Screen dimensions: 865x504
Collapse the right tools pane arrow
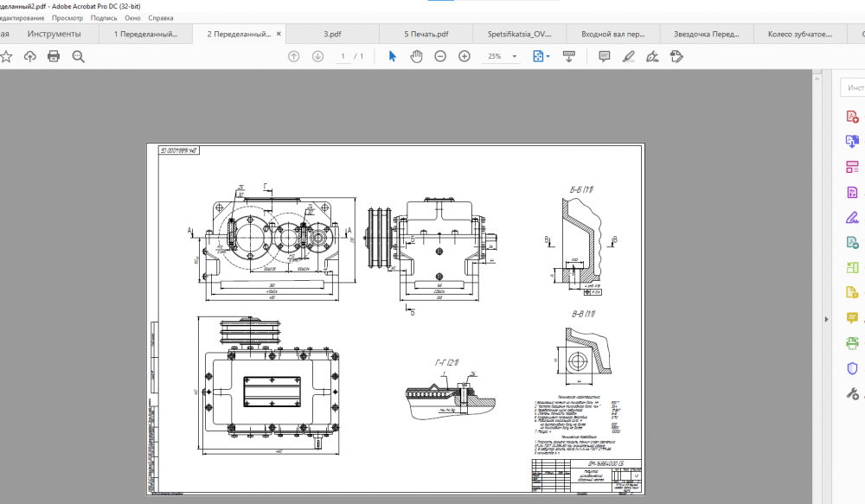(826, 319)
